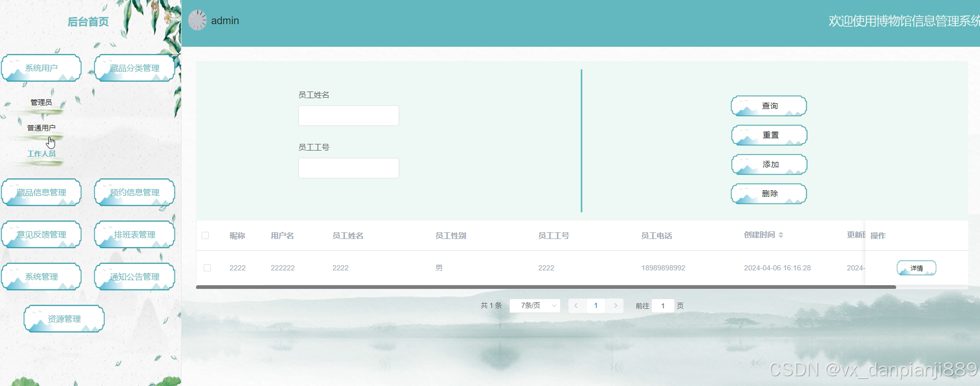Image resolution: width=980 pixels, height=386 pixels.
Task: Open 藏品信息管理 menu
Action: [41, 192]
